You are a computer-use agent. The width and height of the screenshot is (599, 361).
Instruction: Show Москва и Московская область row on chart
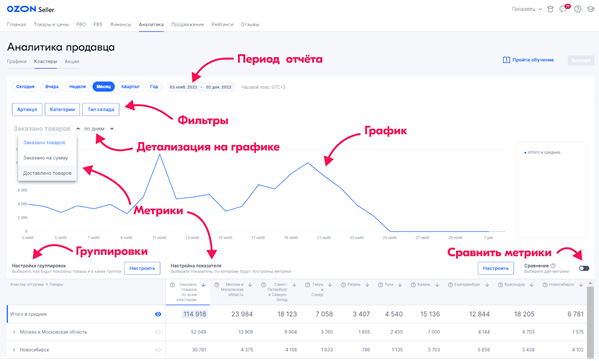(x=158, y=332)
